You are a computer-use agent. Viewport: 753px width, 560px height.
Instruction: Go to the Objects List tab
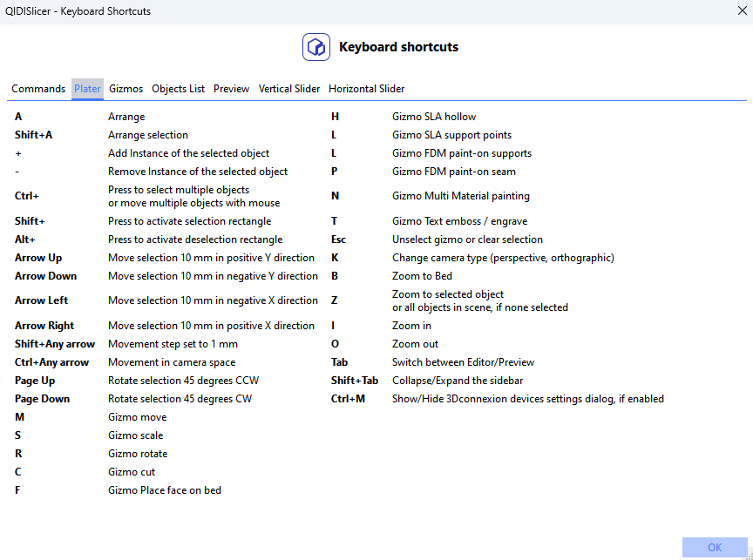point(179,89)
